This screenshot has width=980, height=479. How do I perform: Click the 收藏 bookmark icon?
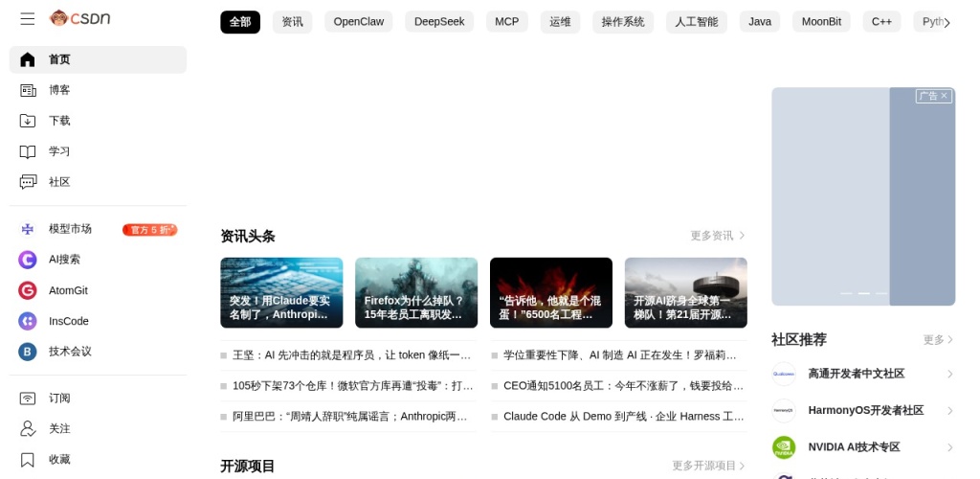28,460
